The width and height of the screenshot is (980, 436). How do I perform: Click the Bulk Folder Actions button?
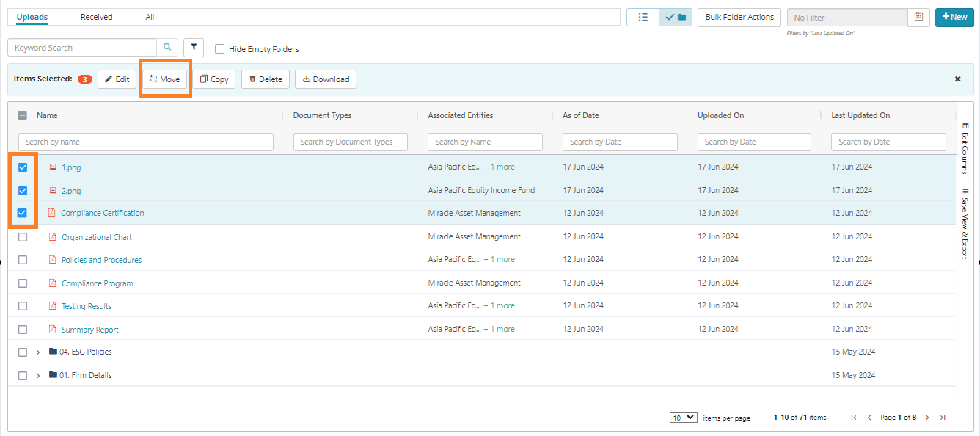[739, 17]
